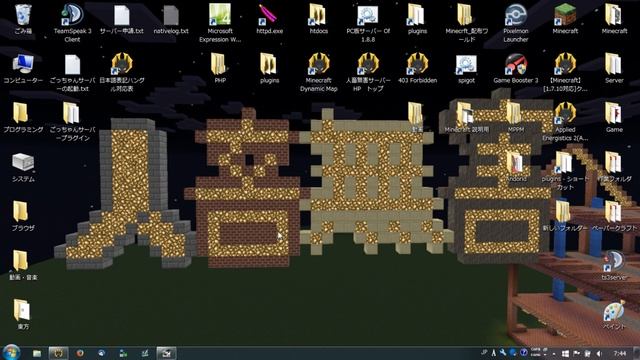This screenshot has height=360, width=640.
Task: Click the blue help question mark tray icon
Action: (x=523, y=353)
